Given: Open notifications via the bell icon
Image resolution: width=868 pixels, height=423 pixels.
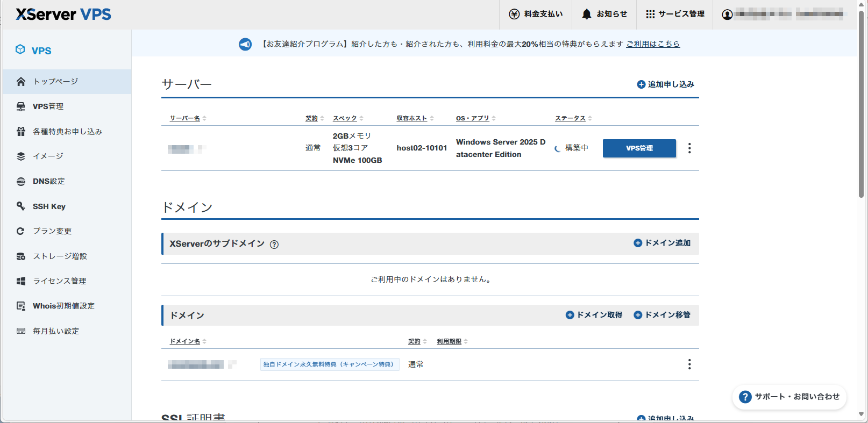Looking at the screenshot, I should point(587,14).
